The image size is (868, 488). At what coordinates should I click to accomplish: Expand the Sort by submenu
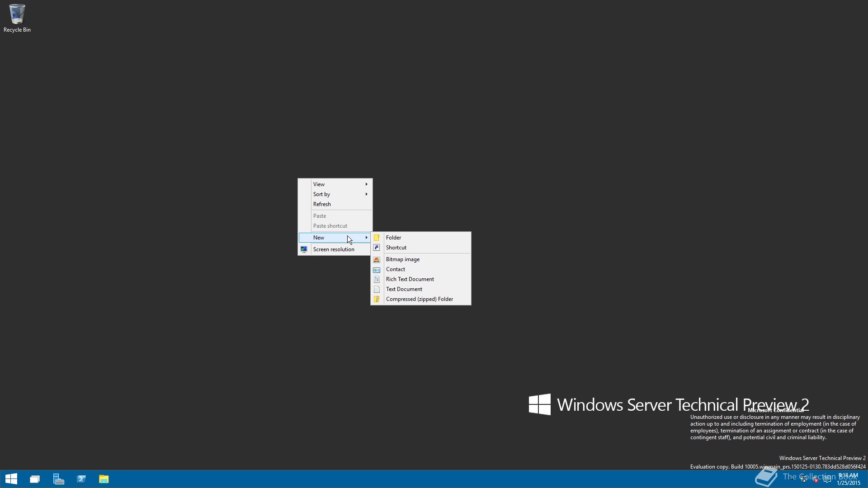(335, 194)
